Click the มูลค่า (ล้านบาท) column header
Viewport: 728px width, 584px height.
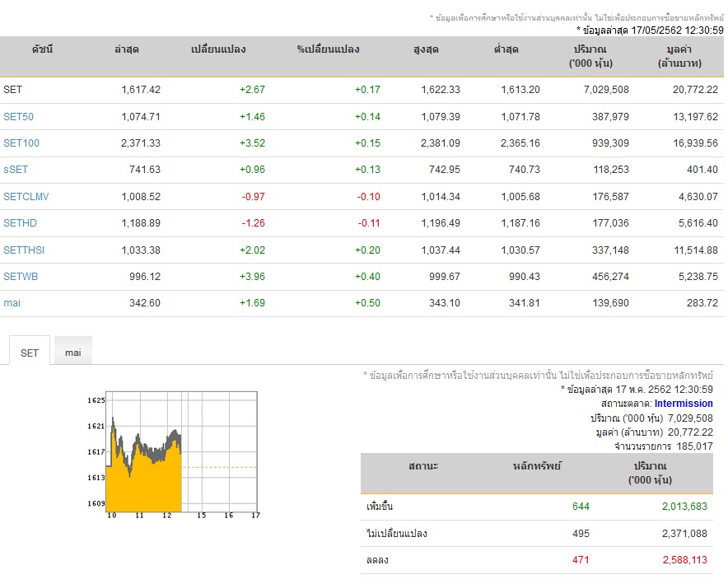[x=679, y=56]
